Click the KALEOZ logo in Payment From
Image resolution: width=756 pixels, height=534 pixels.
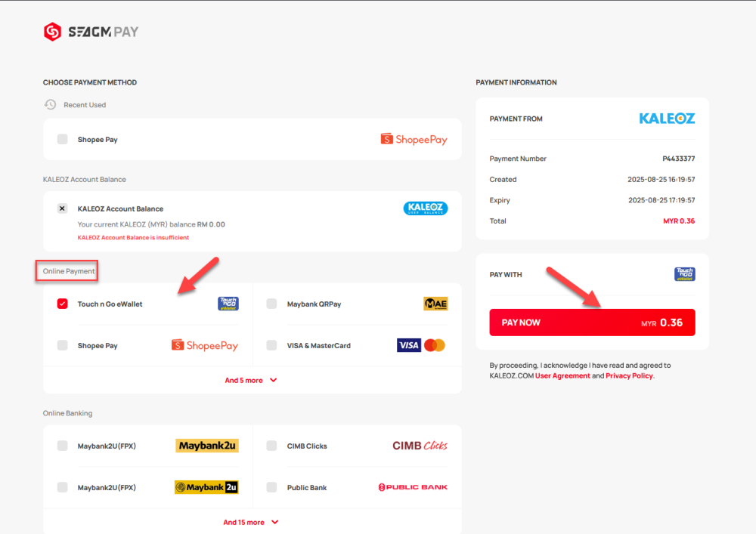pyautogui.click(x=667, y=119)
